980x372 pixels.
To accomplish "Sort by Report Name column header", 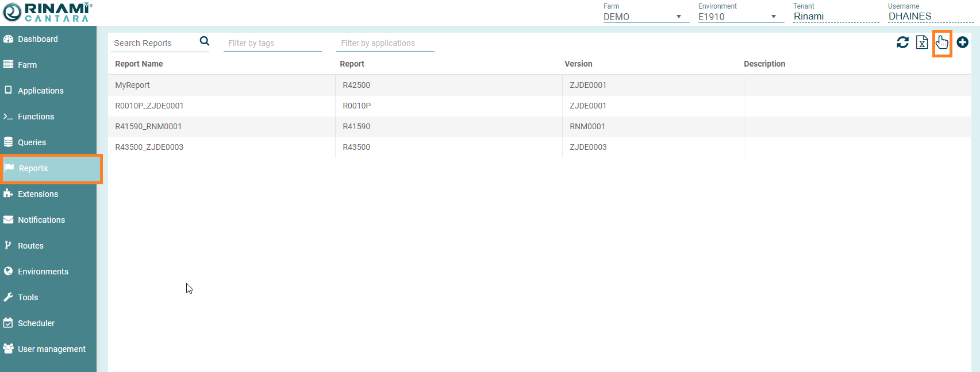I will click(139, 64).
